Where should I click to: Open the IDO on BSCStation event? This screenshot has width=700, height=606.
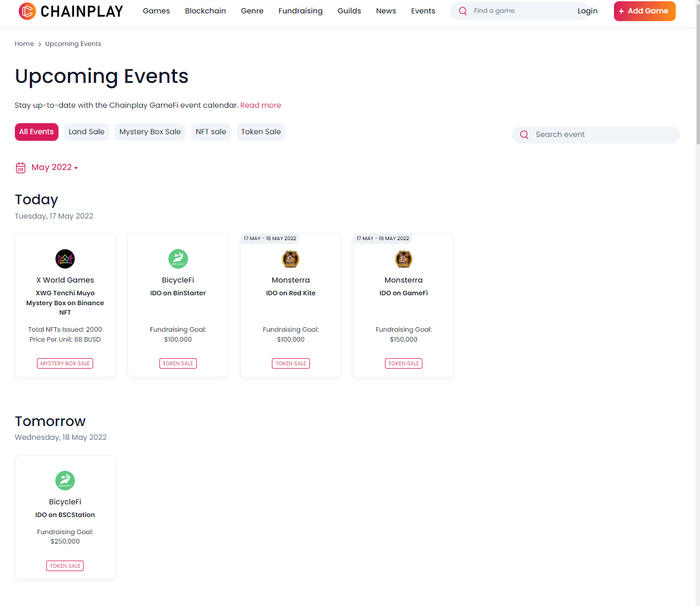click(65, 514)
